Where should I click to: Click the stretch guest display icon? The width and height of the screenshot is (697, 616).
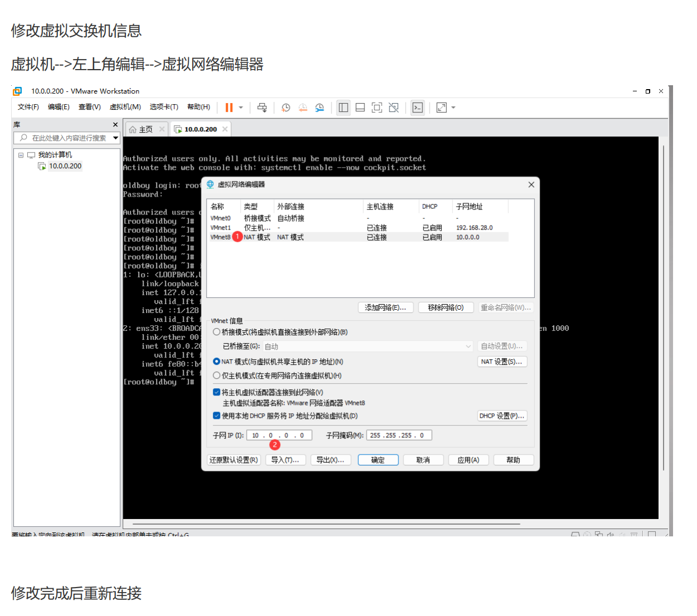[x=442, y=107]
